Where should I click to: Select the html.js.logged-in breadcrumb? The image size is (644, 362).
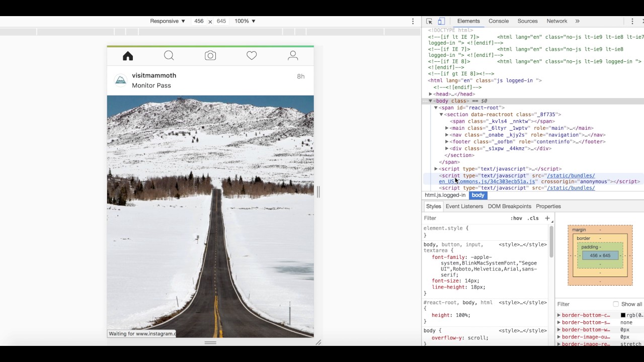pyautogui.click(x=445, y=195)
